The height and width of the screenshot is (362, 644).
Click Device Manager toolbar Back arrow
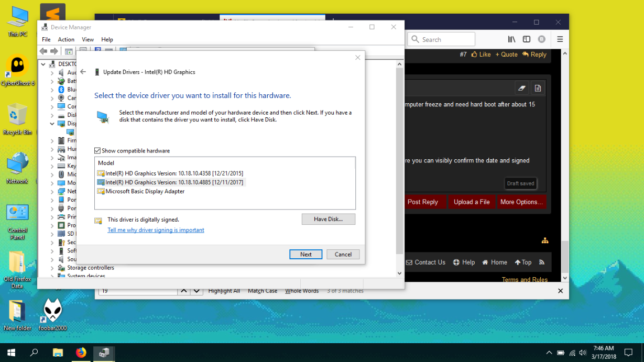click(43, 51)
